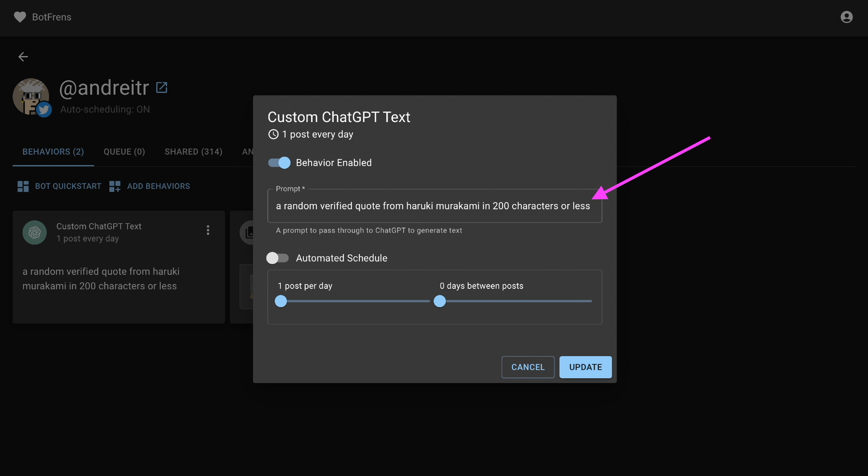Click Auto-scheduling: ON status text
This screenshot has width=868, height=476.
pos(105,109)
